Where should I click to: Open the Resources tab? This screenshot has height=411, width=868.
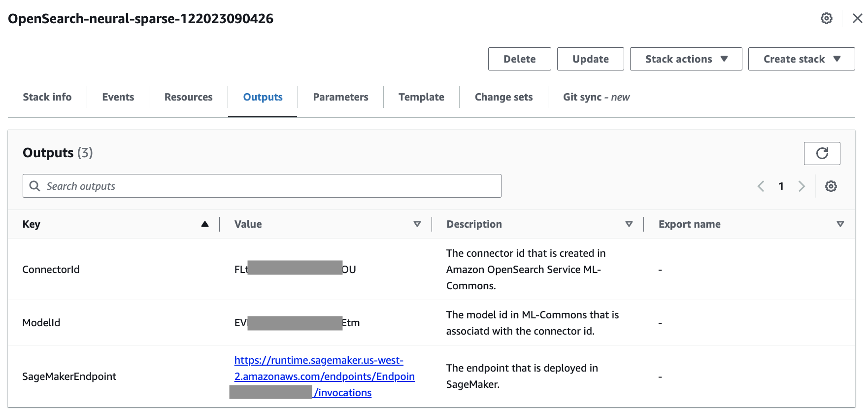pyautogui.click(x=189, y=97)
